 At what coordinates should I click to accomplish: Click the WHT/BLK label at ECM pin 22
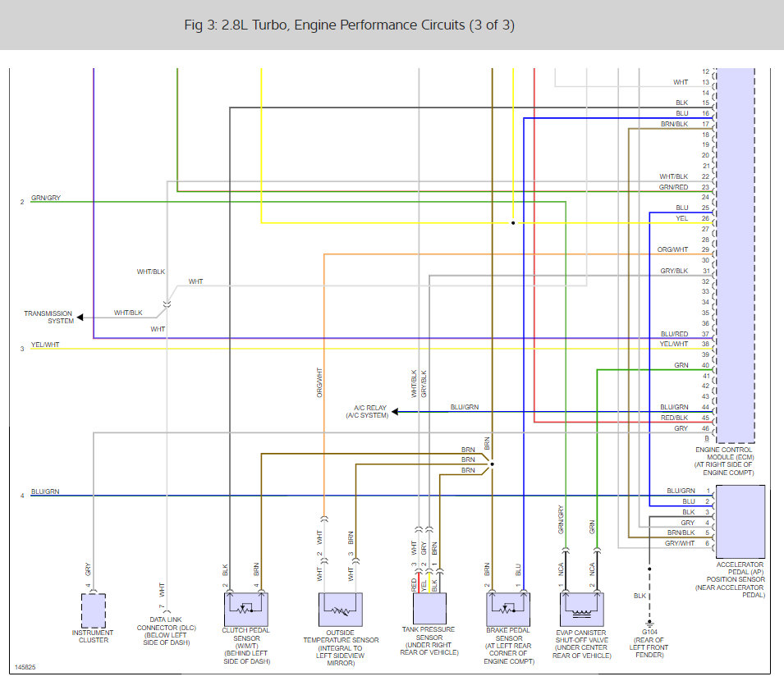click(673, 176)
